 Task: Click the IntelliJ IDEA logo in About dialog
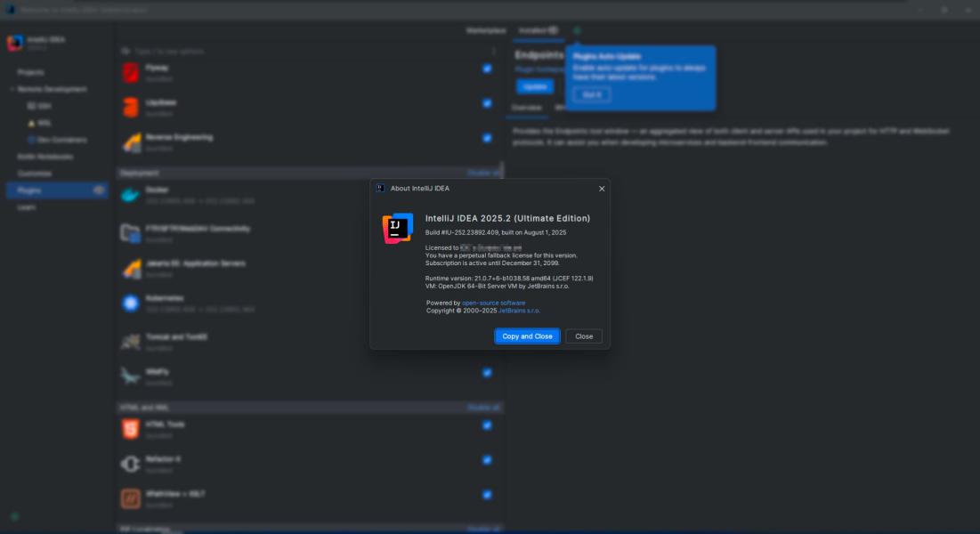click(x=398, y=228)
